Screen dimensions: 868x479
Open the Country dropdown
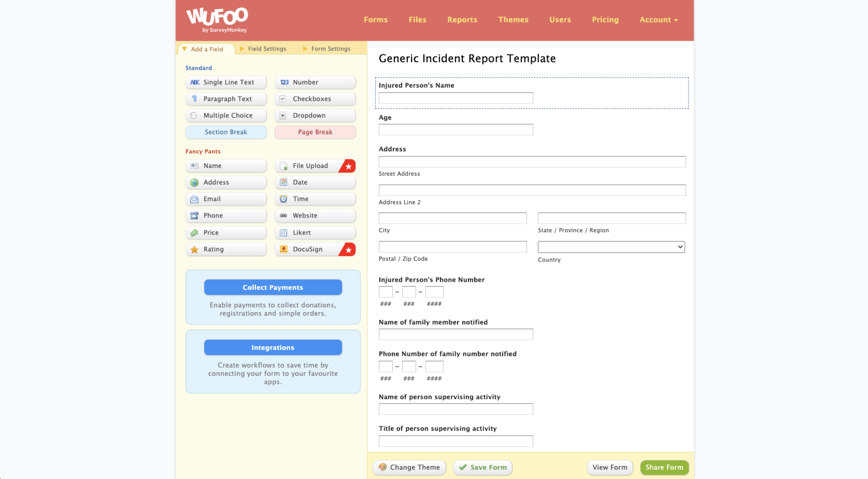611,247
